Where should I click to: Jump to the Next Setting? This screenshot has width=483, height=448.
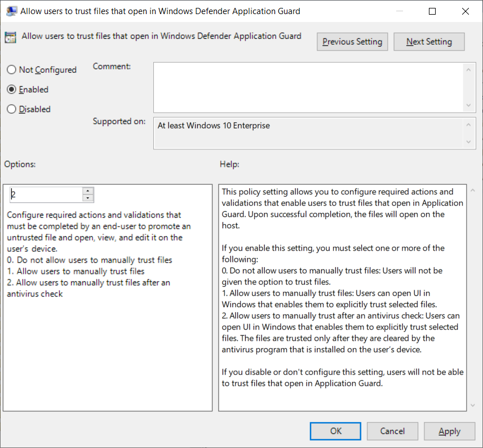pyautogui.click(x=429, y=42)
